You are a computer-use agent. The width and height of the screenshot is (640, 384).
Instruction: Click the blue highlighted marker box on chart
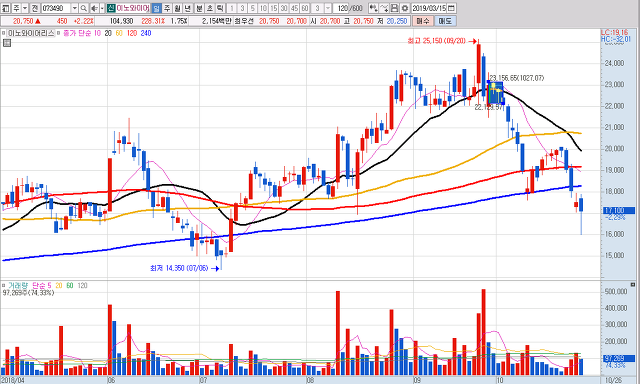pos(495,93)
